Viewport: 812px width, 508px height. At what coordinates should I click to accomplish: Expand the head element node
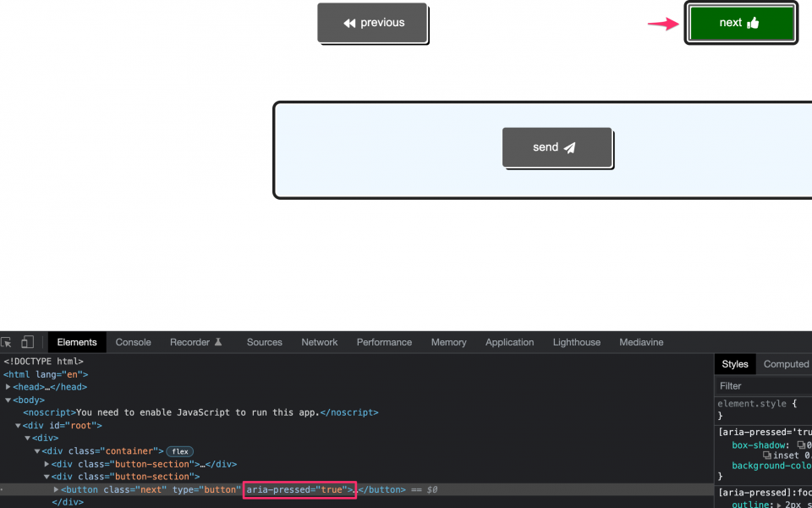coord(8,387)
